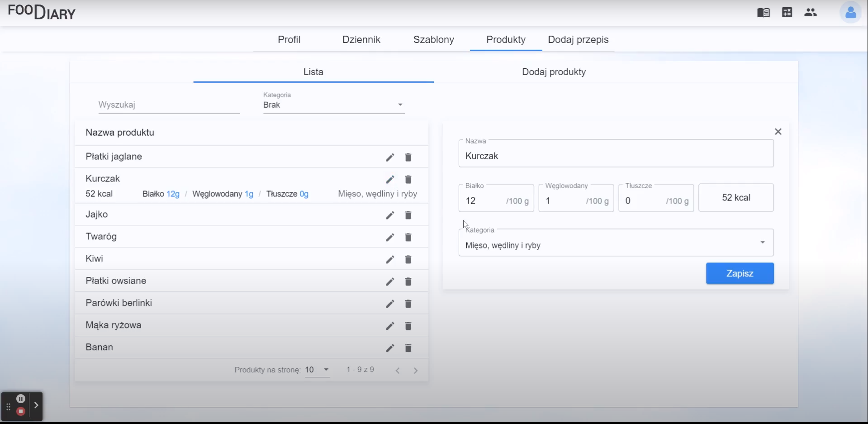Click the Białko value field
The image size is (868, 424).
pos(496,198)
